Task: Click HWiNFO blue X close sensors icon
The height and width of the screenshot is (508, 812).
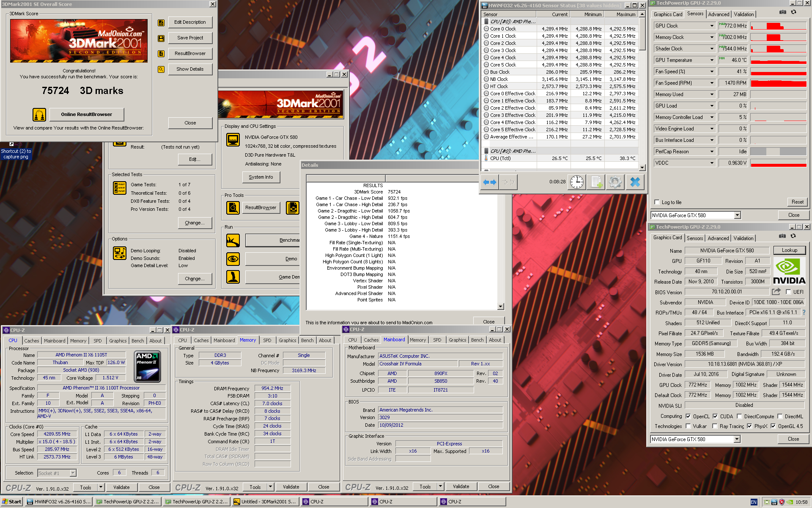Action: [635, 182]
